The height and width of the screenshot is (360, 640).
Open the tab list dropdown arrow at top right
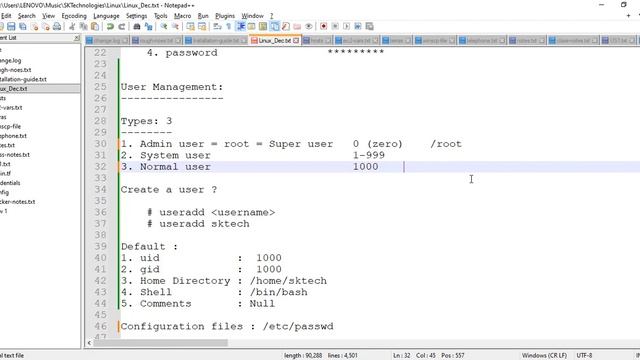click(638, 16)
